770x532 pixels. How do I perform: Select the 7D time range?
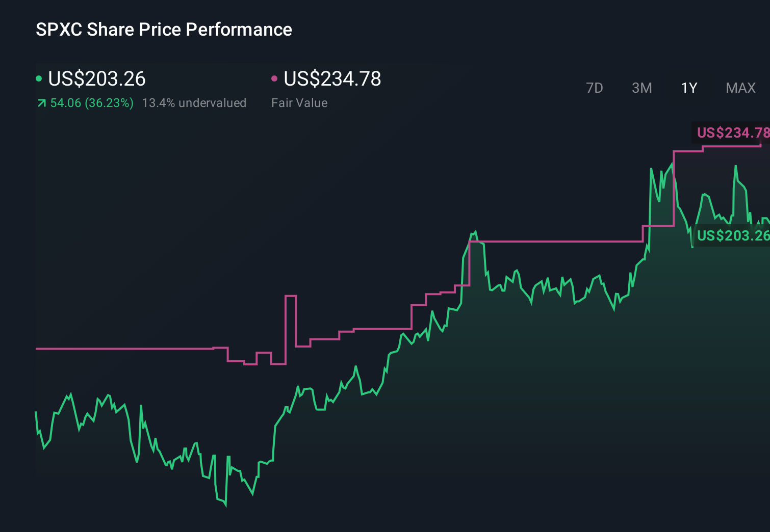(595, 88)
